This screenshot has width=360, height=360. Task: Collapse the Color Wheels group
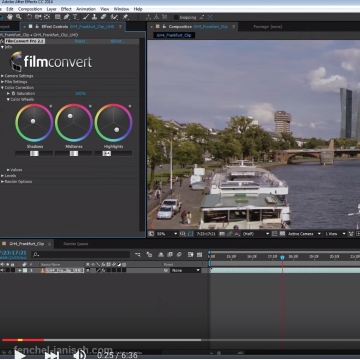pyautogui.click(x=8, y=99)
